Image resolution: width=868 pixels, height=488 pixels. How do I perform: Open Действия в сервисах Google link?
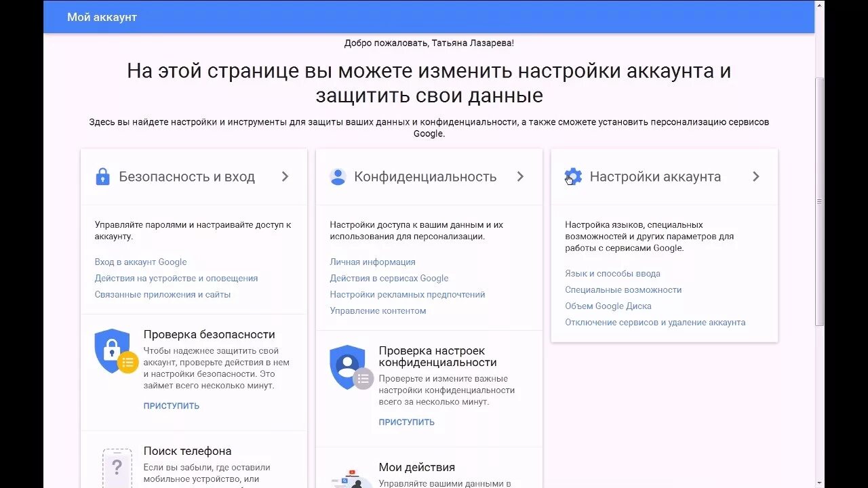point(389,279)
